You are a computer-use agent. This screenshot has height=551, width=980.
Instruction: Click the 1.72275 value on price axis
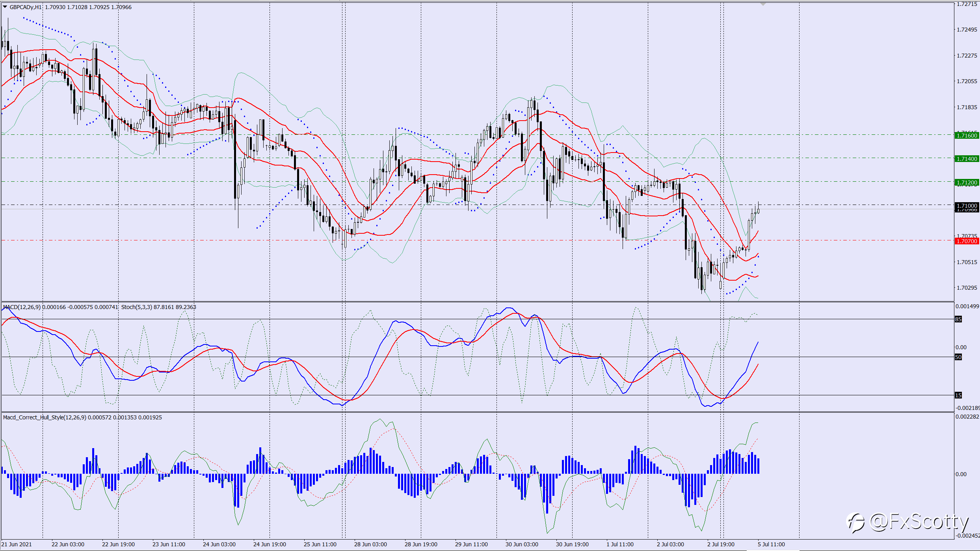[x=967, y=56]
